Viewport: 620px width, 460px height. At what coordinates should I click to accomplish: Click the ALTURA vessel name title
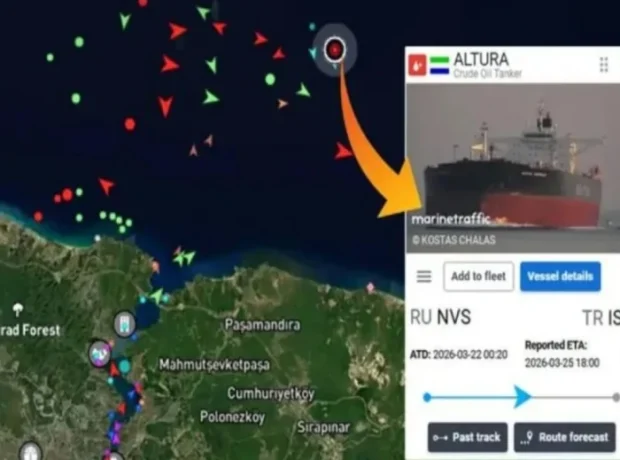pyautogui.click(x=481, y=59)
